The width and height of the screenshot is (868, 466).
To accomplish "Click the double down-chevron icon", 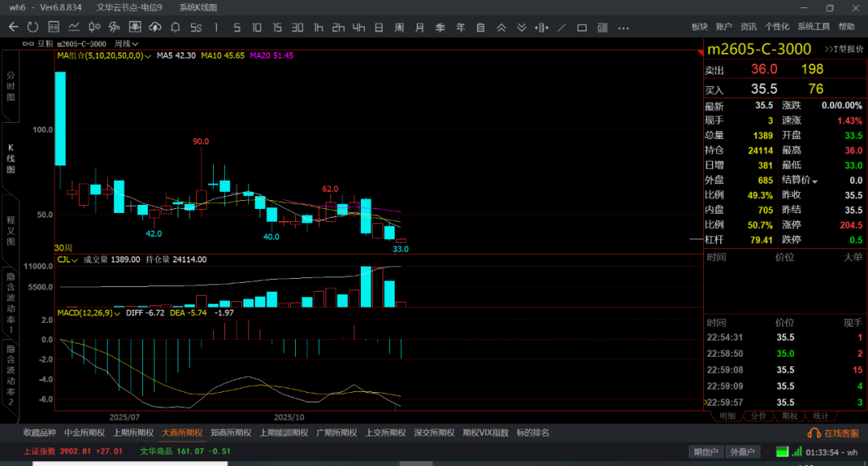I will tap(522, 27).
